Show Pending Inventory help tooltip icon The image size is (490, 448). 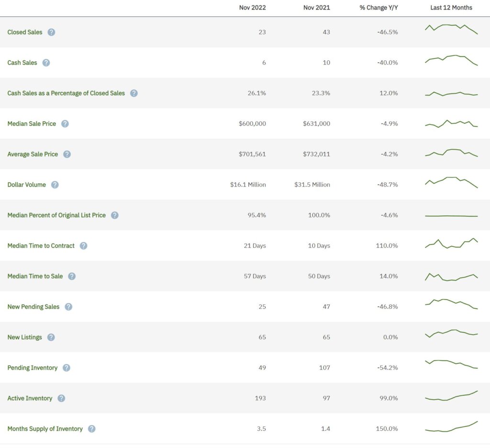click(x=66, y=368)
